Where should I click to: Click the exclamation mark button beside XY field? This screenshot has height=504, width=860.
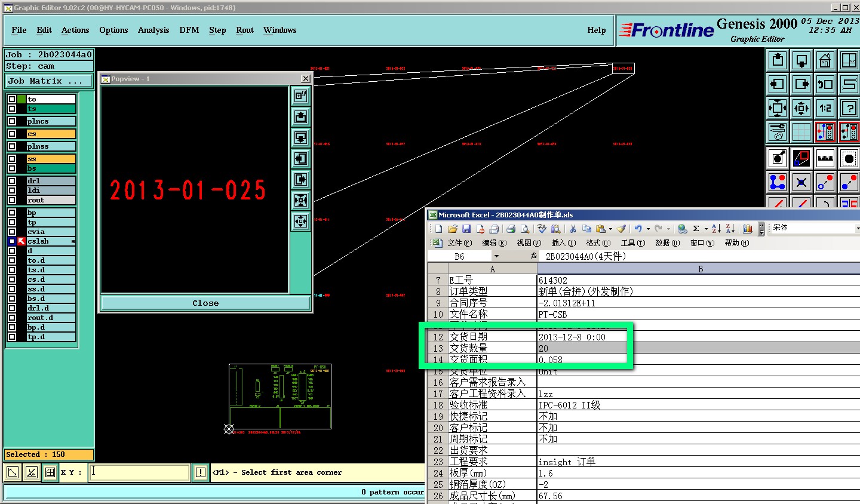tap(201, 472)
